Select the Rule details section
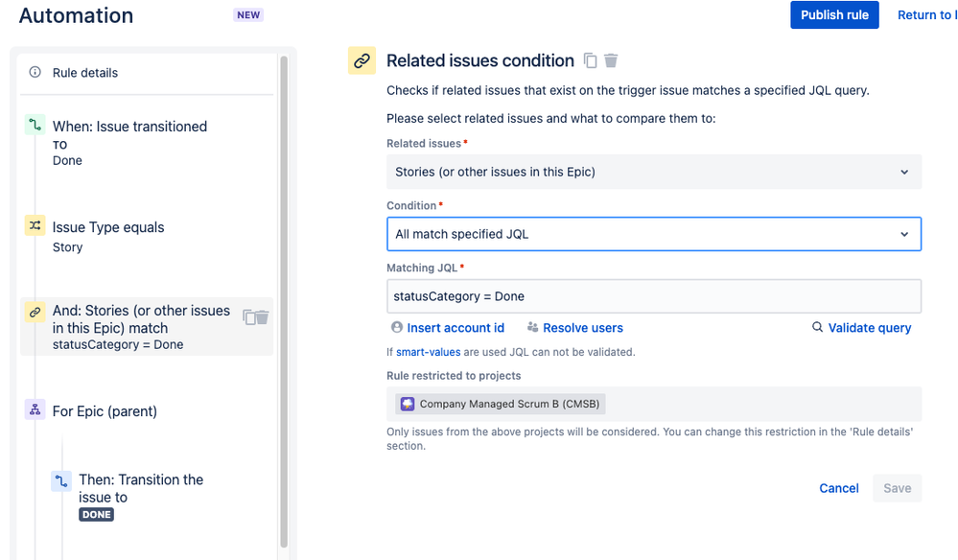Image resolution: width=958 pixels, height=560 pixels. [85, 73]
